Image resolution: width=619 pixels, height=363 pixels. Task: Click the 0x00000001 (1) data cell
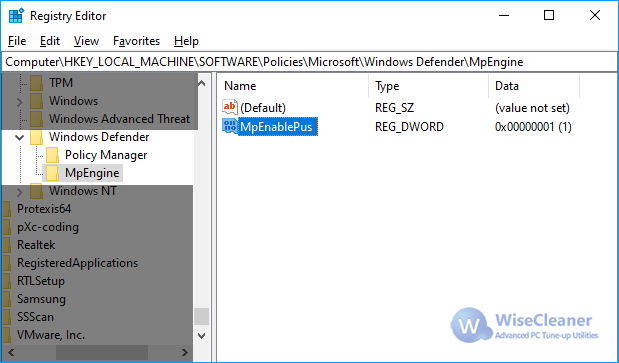pyautogui.click(x=533, y=127)
